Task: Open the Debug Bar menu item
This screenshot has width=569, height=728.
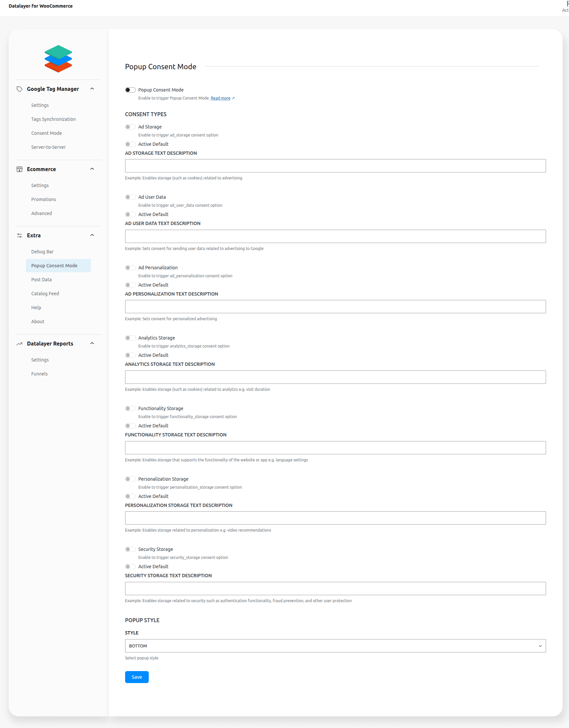Action: pyautogui.click(x=42, y=252)
